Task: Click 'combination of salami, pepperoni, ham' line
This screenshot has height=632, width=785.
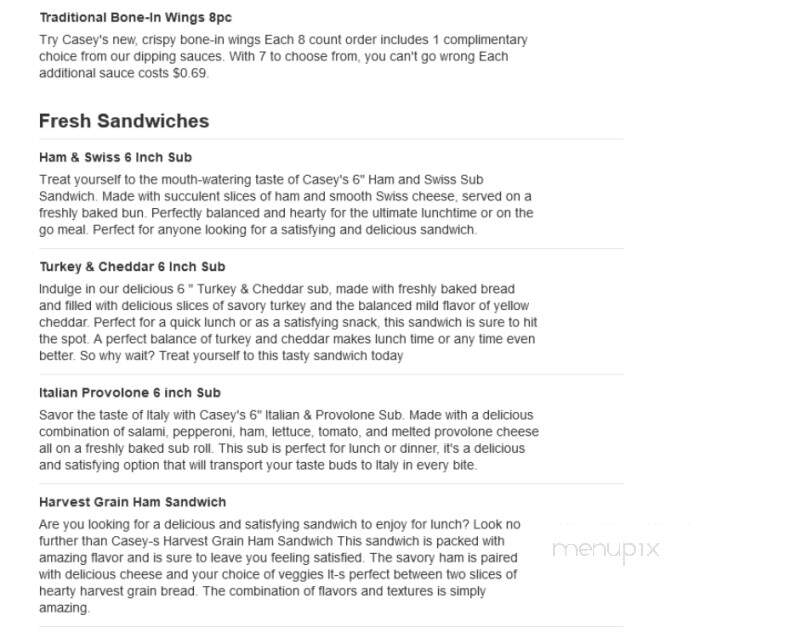Action: coord(289,432)
